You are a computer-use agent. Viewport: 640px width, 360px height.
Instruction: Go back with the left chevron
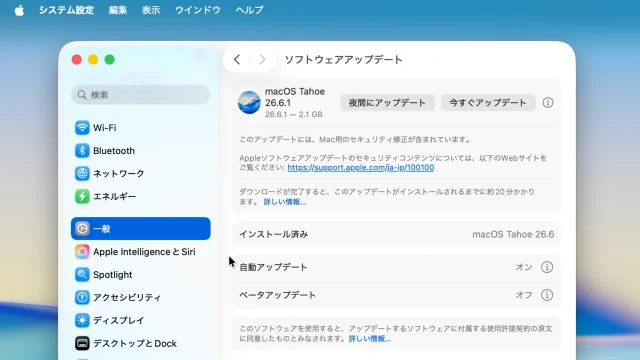click(237, 60)
